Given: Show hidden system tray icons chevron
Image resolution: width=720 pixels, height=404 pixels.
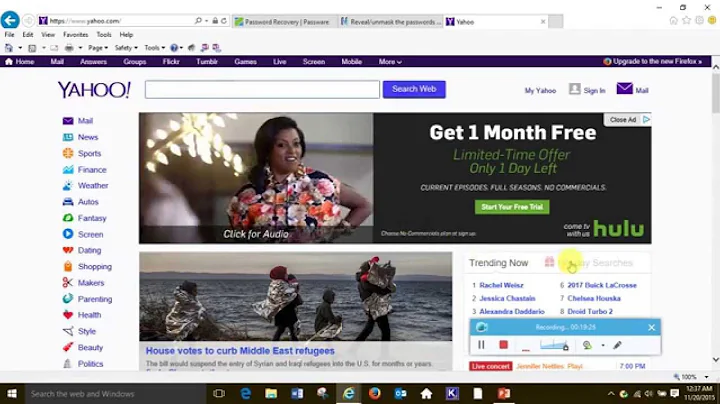Looking at the screenshot, I should click(611, 393).
